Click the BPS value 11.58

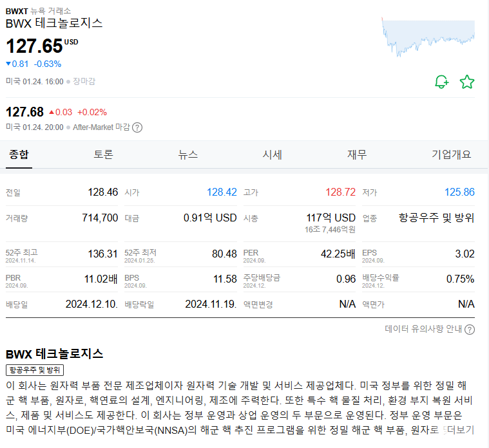pyautogui.click(x=225, y=279)
